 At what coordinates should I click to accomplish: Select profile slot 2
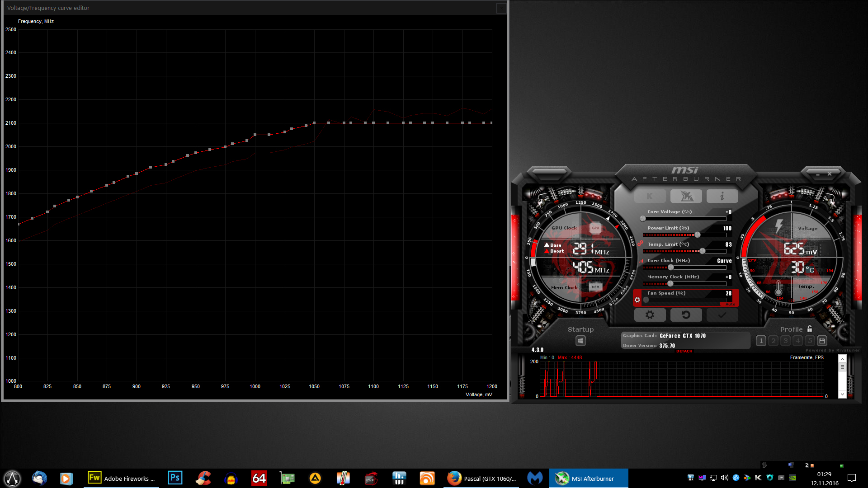[773, 341]
